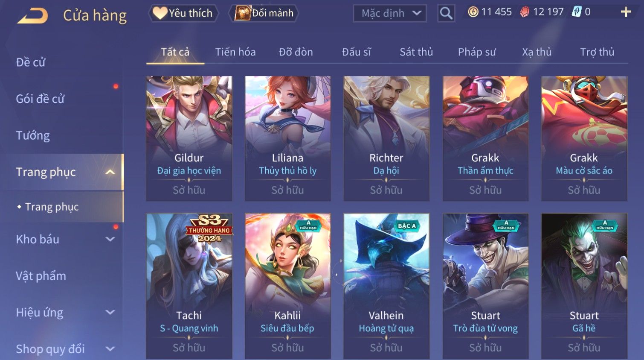Open Tướng in the left menu
Image resolution: width=644 pixels, height=360 pixels.
(33, 135)
